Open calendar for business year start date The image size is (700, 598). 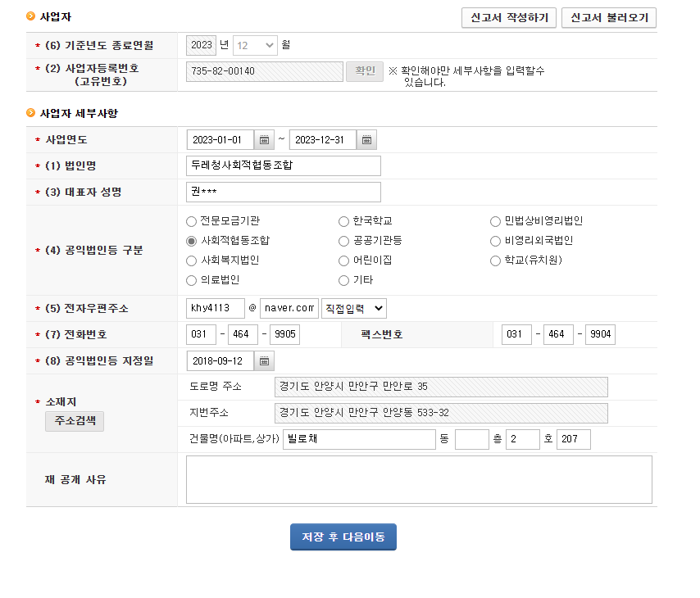(265, 140)
